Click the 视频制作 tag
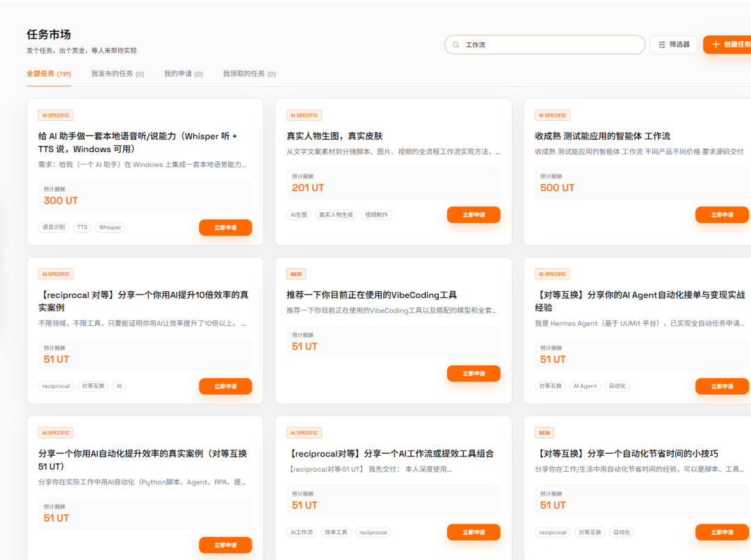 coord(376,215)
